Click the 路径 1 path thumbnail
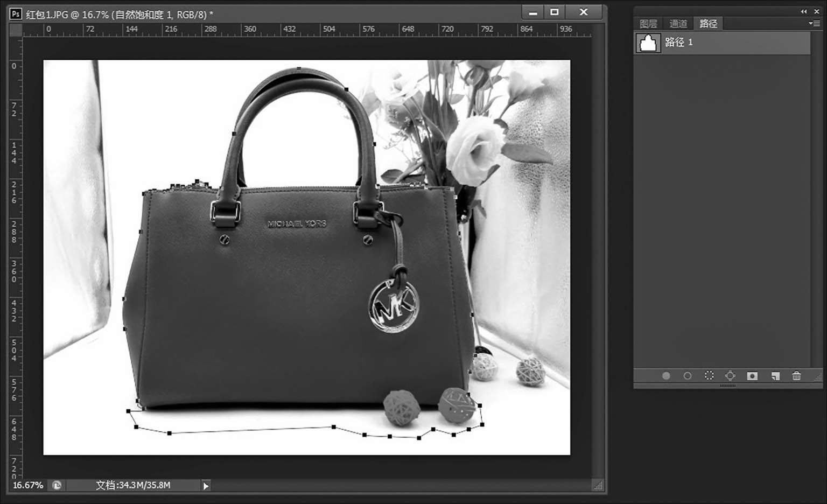The image size is (827, 504). pos(648,43)
